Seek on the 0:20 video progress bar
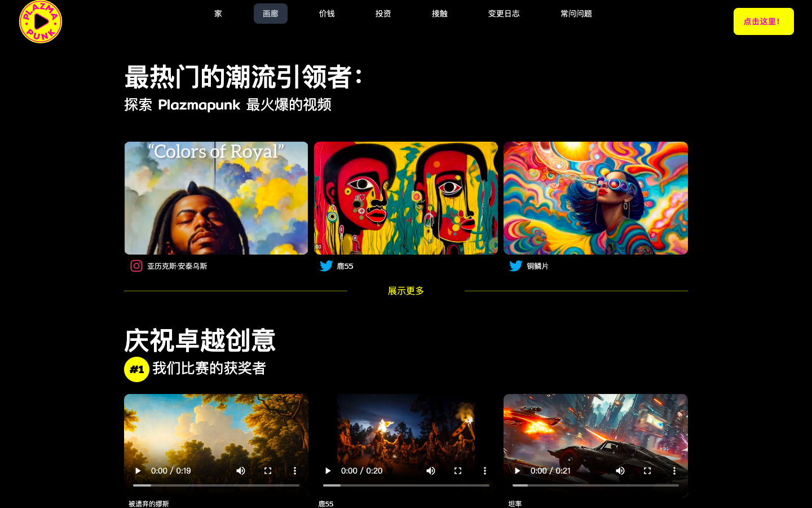 [x=406, y=485]
